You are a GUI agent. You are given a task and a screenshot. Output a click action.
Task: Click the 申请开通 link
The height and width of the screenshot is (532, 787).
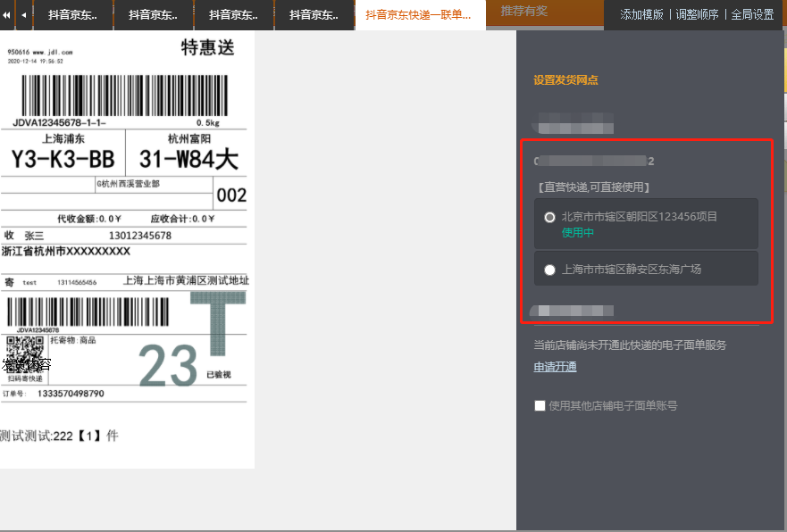coord(555,367)
